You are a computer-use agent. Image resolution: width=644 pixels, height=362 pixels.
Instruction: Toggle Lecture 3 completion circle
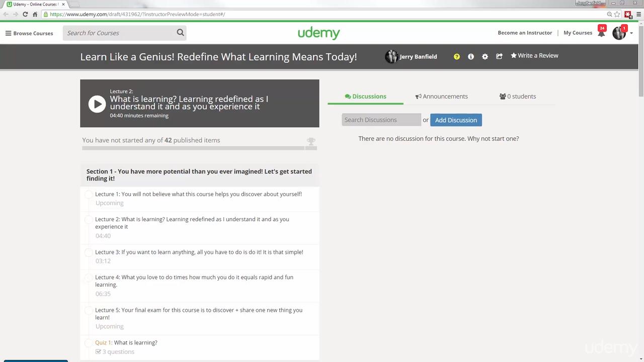pyautogui.click(x=89, y=252)
